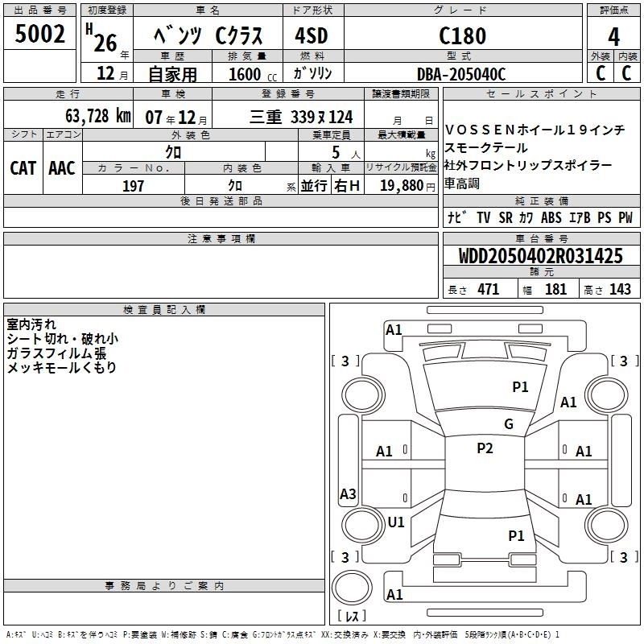This screenshot has height=644, width=644.
Task: Click model code DBA-205040C
Action: (x=461, y=74)
